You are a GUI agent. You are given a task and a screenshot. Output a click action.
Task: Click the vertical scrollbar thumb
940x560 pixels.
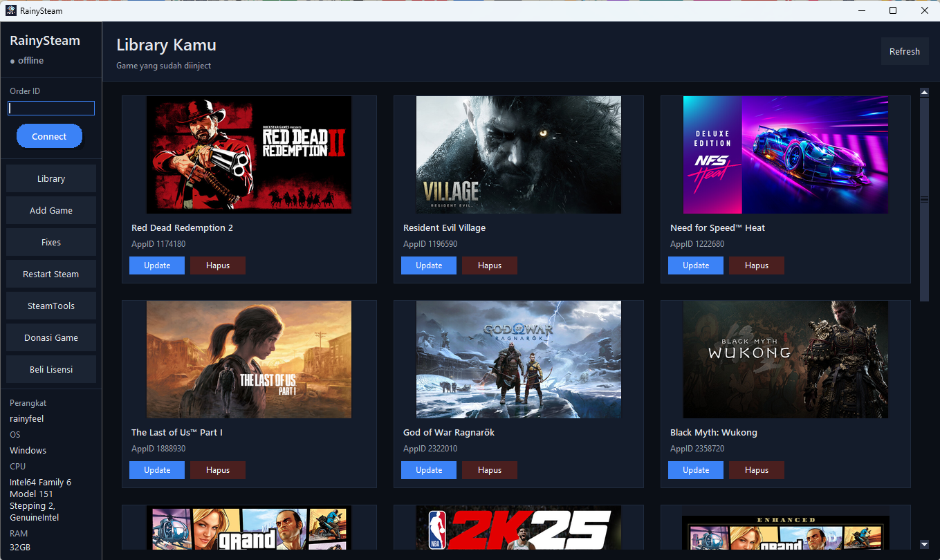click(924, 199)
